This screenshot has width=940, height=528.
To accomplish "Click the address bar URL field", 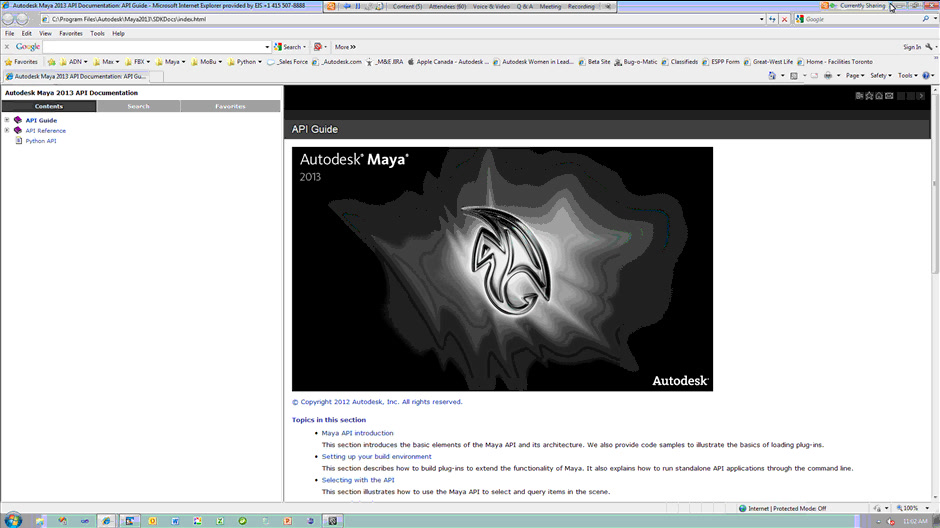I will tap(399, 19).
